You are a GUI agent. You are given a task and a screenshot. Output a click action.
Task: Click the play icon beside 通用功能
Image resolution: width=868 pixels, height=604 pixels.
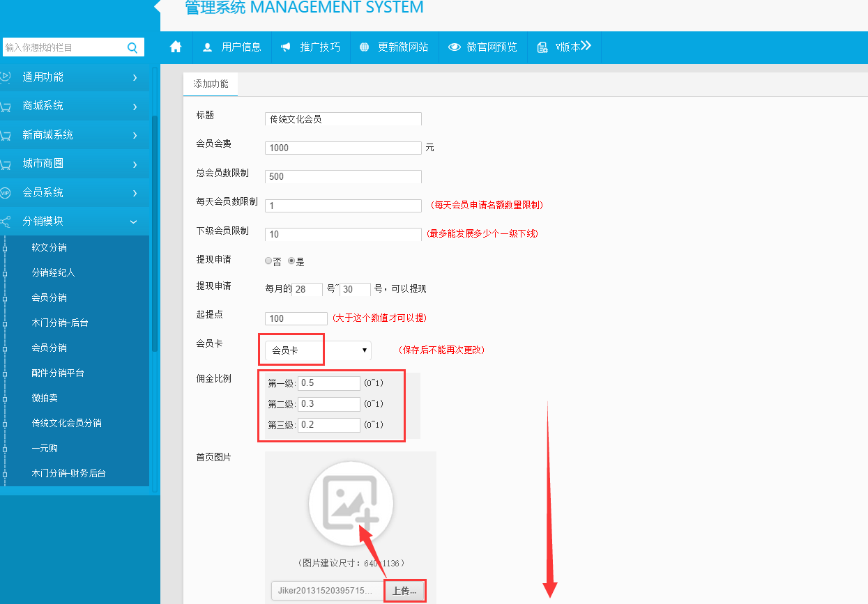pos(6,77)
